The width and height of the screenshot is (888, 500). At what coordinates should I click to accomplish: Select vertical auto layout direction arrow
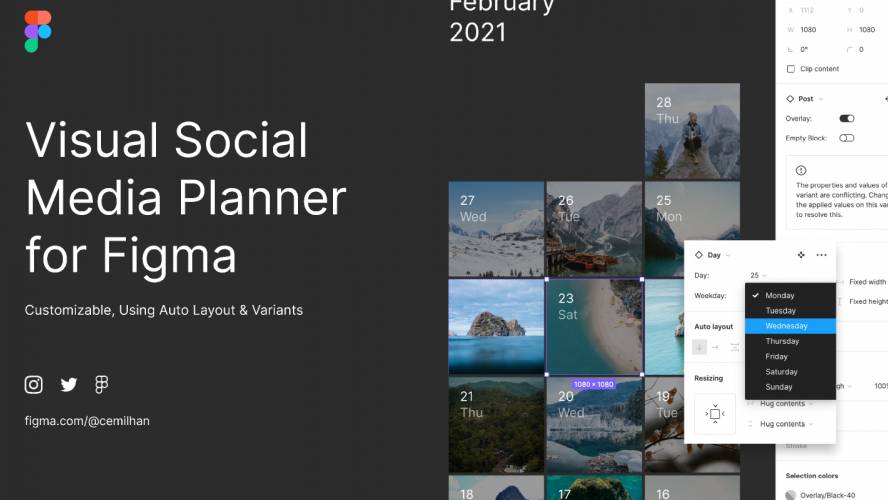click(699, 347)
